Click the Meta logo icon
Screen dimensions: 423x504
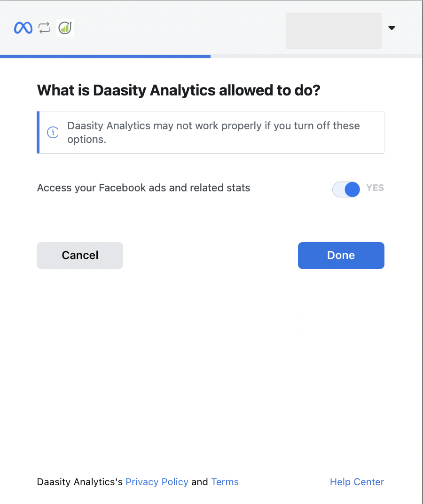pos(23,28)
